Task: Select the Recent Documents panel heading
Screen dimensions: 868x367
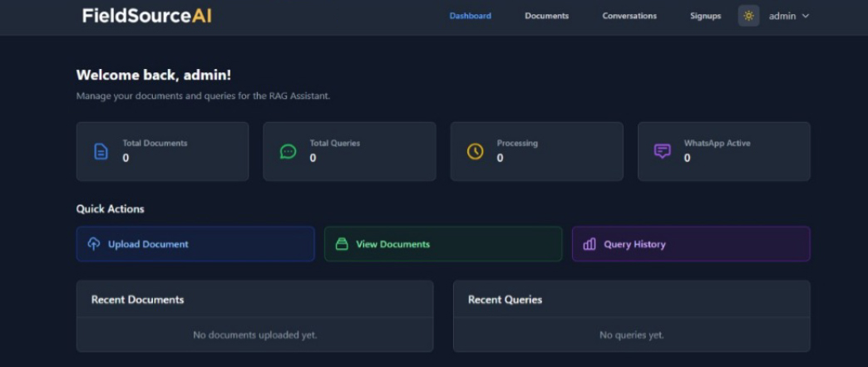Action: (137, 300)
